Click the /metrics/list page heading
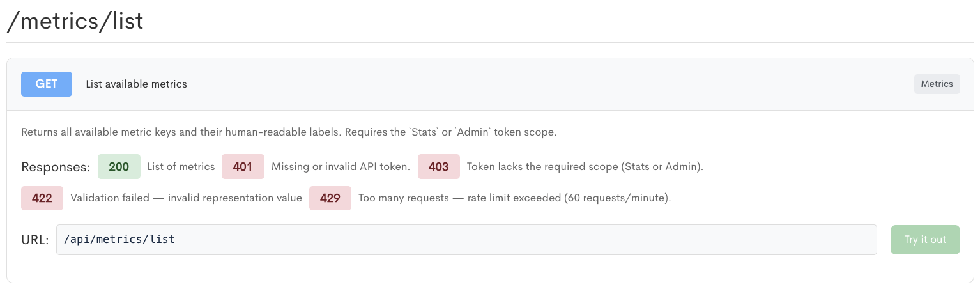This screenshot has height=289, width=980. 75,21
